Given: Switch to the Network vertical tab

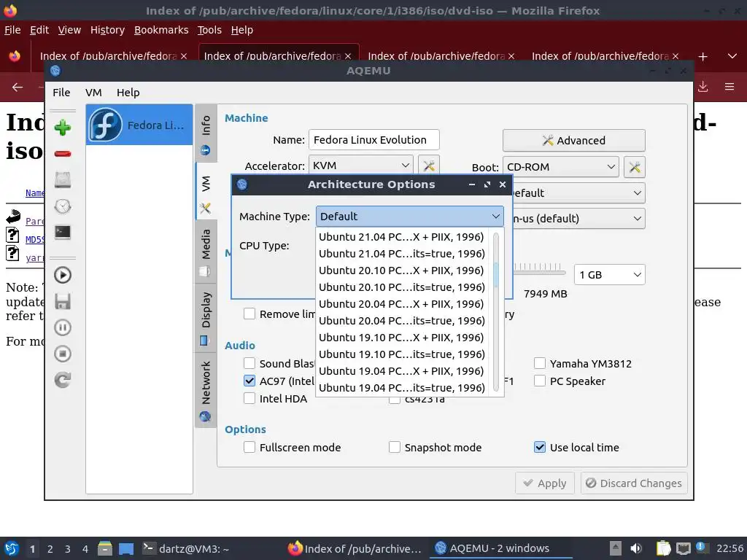Looking at the screenshot, I should 206,391.
